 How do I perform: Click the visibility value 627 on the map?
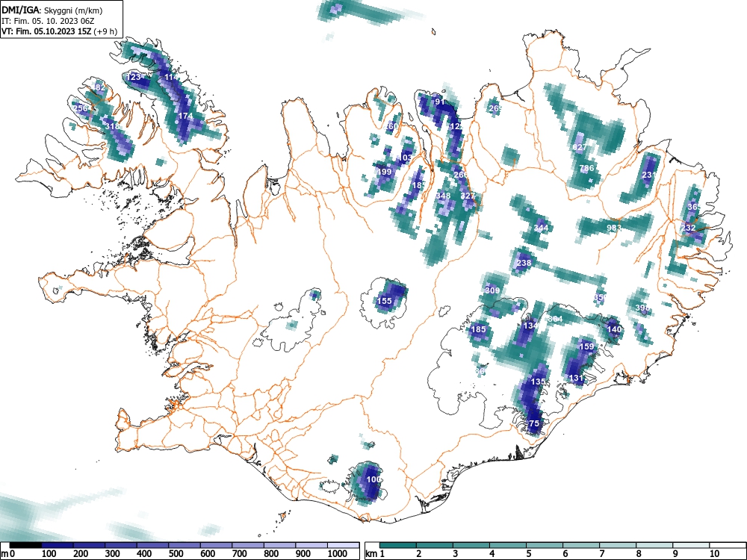[580, 147]
